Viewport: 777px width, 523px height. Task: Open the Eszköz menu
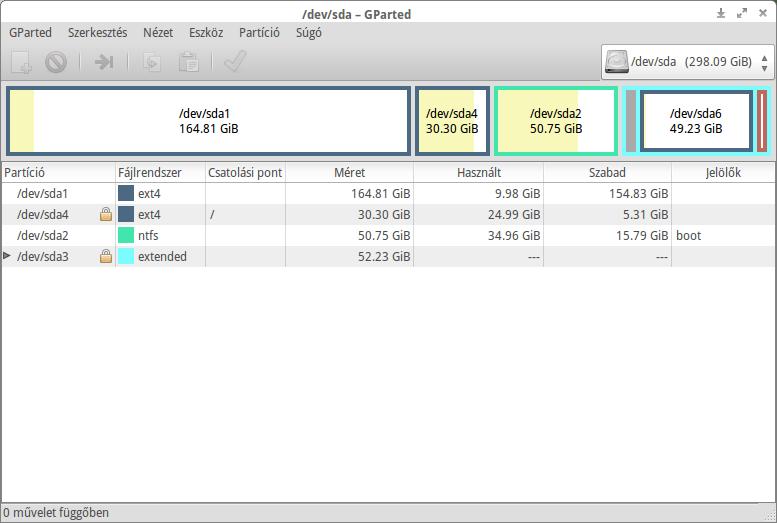[206, 33]
